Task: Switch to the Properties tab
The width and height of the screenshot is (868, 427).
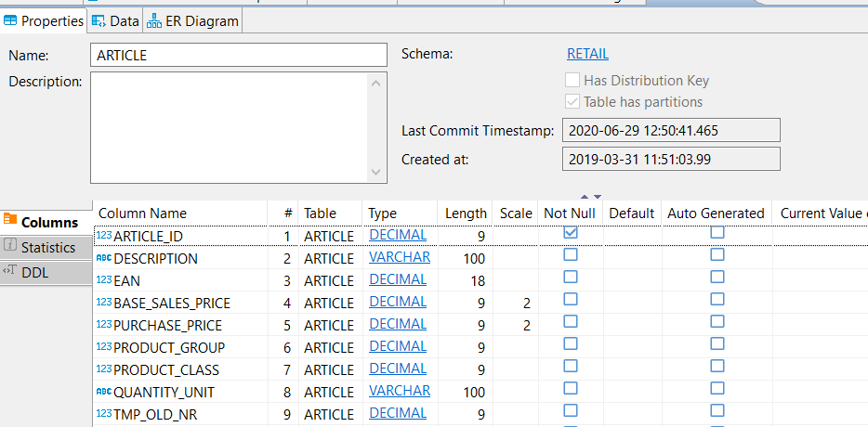Action: click(x=43, y=21)
